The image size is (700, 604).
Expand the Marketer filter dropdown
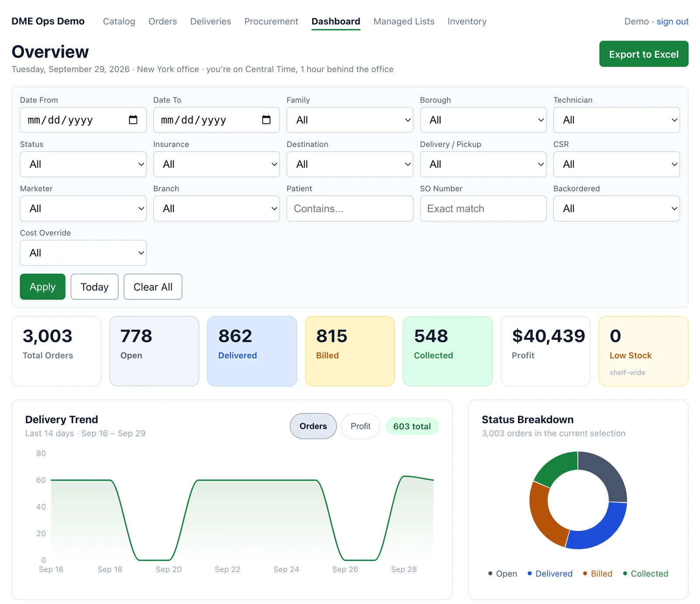click(83, 208)
